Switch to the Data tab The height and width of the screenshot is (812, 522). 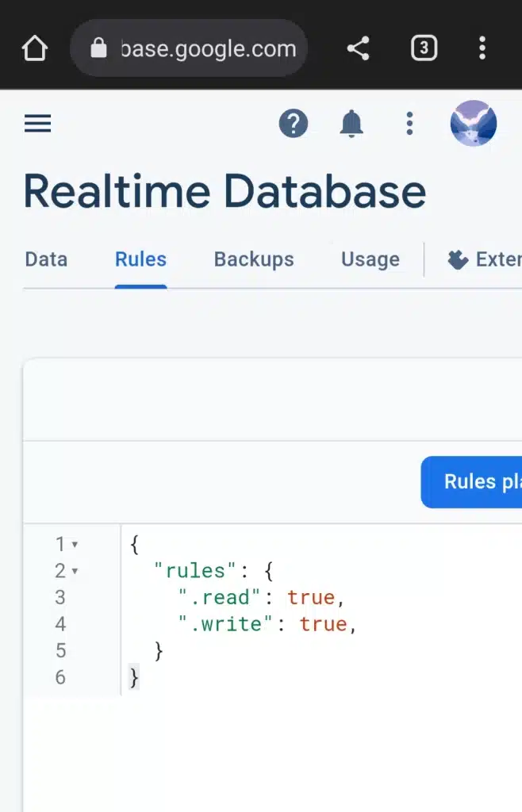[46, 259]
